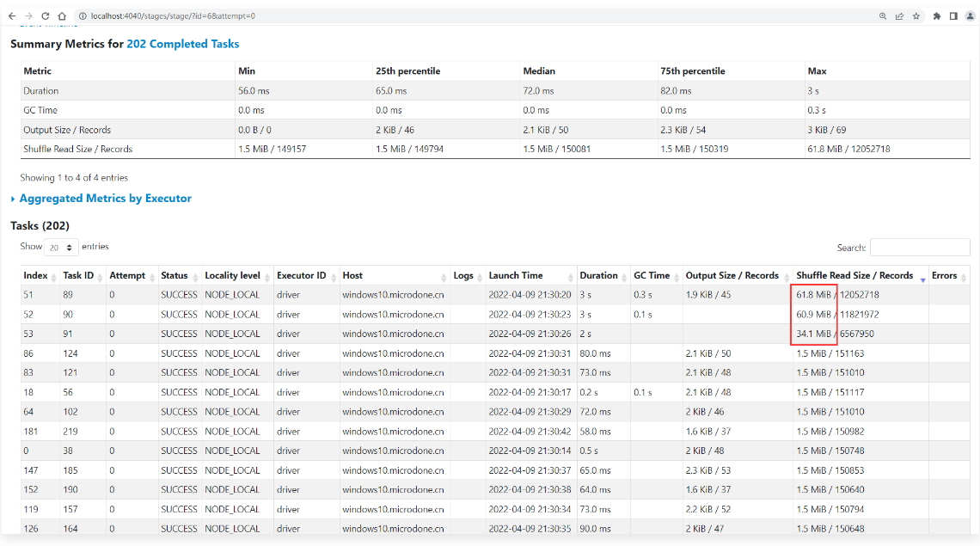This screenshot has width=980, height=546.
Task: Sort tasks by Output Size / Records column
Action: click(738, 276)
